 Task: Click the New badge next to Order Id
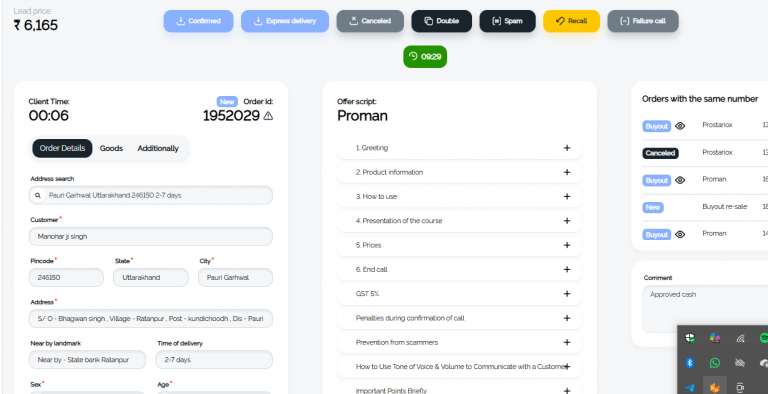(227, 101)
